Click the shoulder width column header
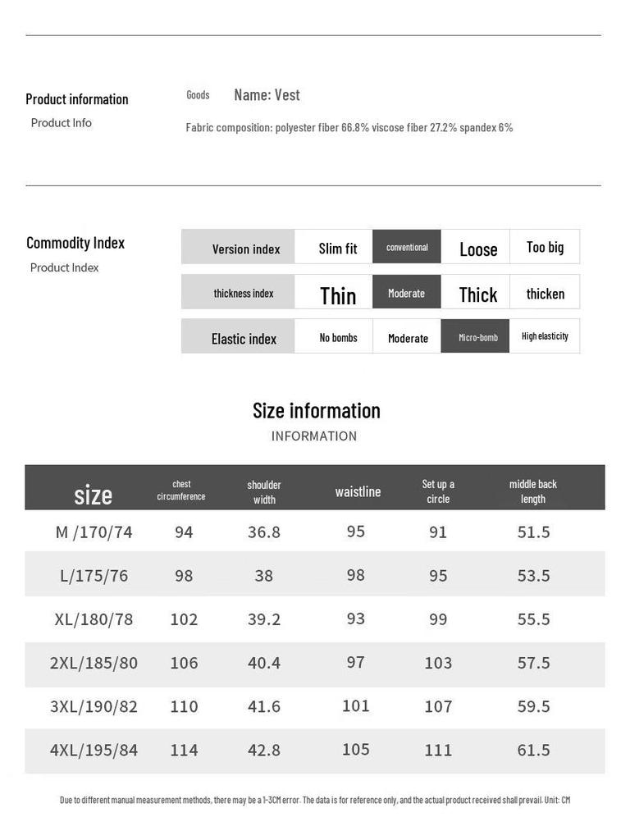This screenshot has height=840, width=630. (x=263, y=491)
